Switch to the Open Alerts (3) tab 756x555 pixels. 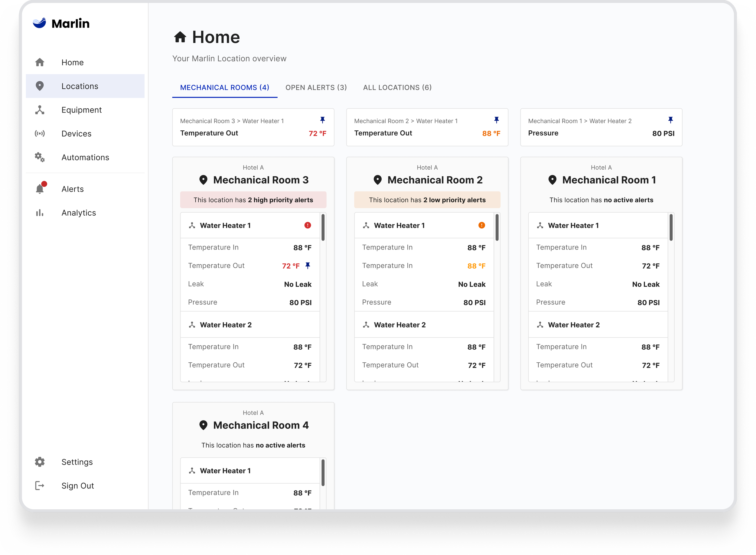coord(316,87)
